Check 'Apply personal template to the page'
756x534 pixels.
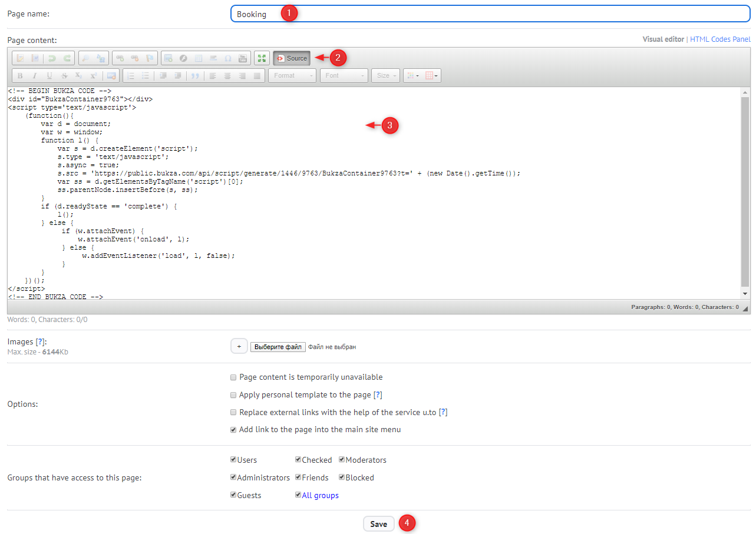tap(233, 395)
